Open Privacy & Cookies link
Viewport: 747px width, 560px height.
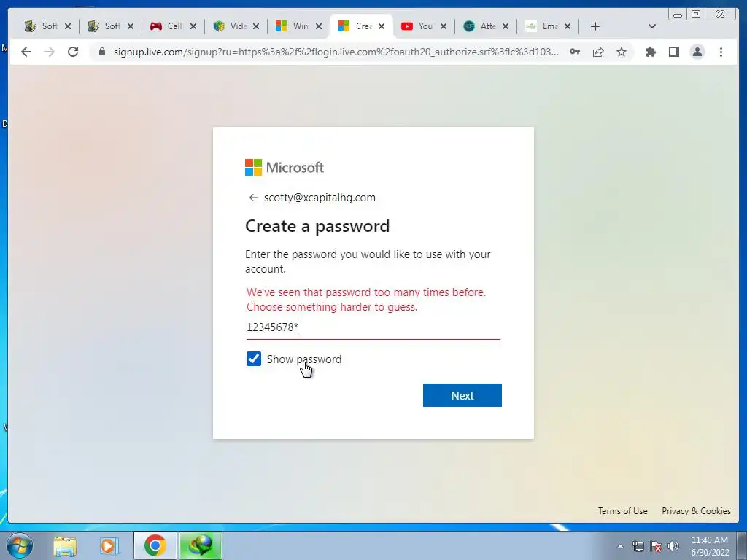(x=696, y=511)
